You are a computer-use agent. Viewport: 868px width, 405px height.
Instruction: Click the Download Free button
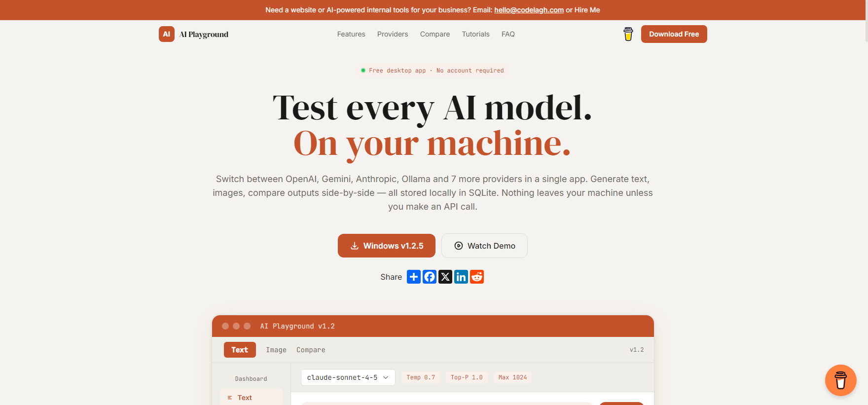pyautogui.click(x=674, y=34)
